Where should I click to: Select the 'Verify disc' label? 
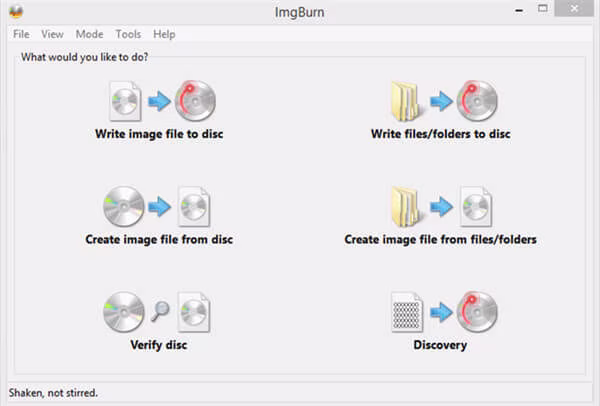coord(160,345)
